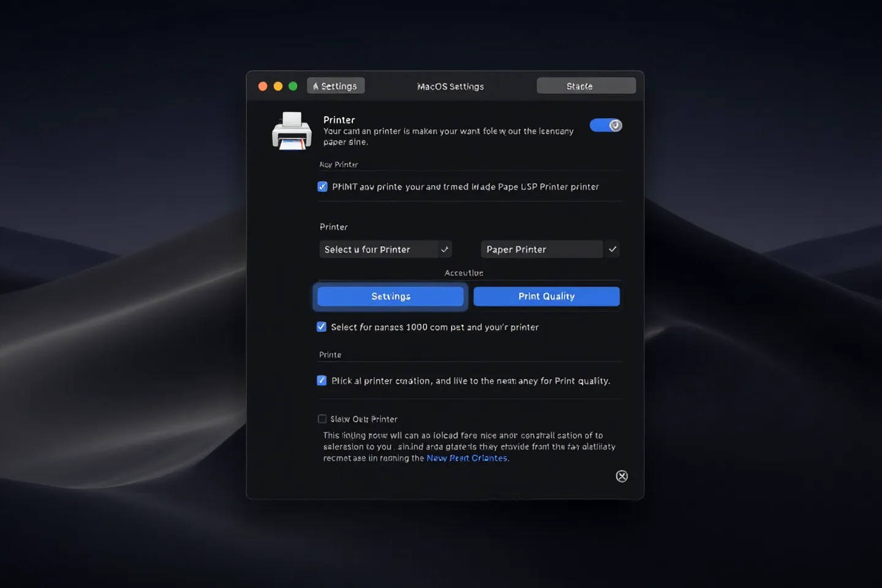Viewport: 882px width, 588px height.
Task: Click the chevron next to Paper Printer
Action: 612,249
